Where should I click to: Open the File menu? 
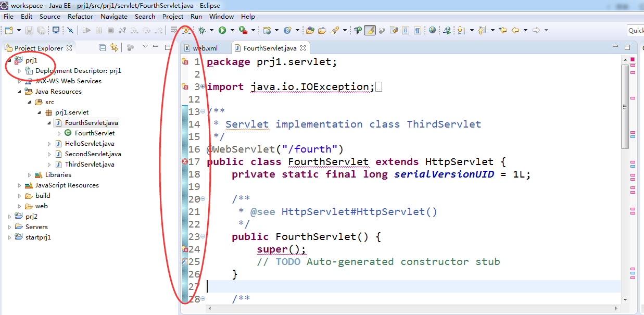[x=8, y=16]
